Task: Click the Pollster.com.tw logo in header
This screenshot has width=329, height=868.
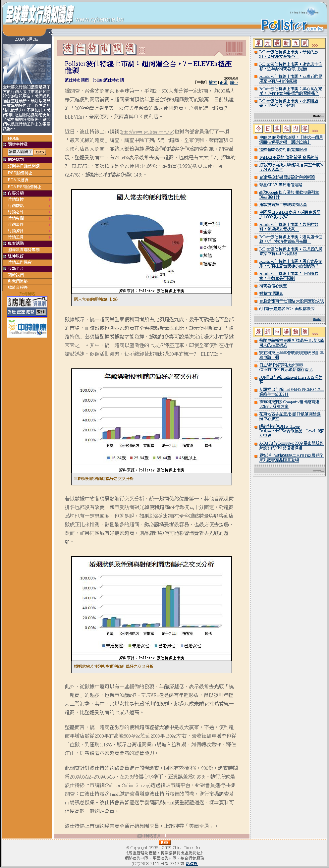Action: click(292, 25)
